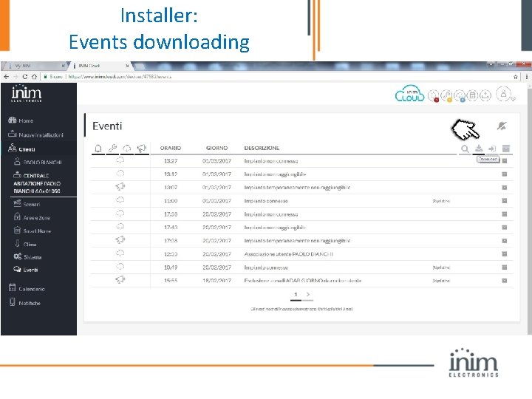The height and width of the screenshot is (399, 532).
Task: Open the alarm bell icon with red badge
Action: point(433,95)
